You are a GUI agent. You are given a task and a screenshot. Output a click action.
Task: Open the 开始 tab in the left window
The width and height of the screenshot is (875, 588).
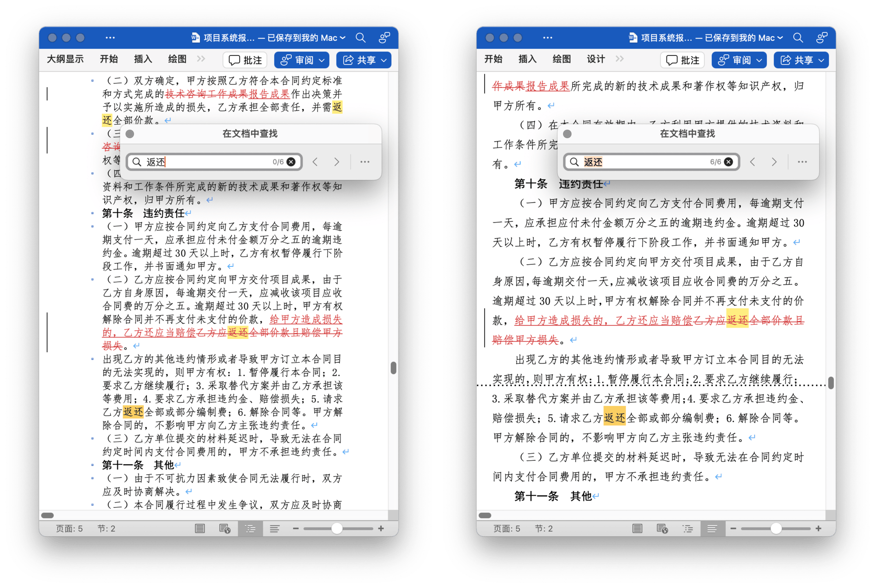(109, 59)
